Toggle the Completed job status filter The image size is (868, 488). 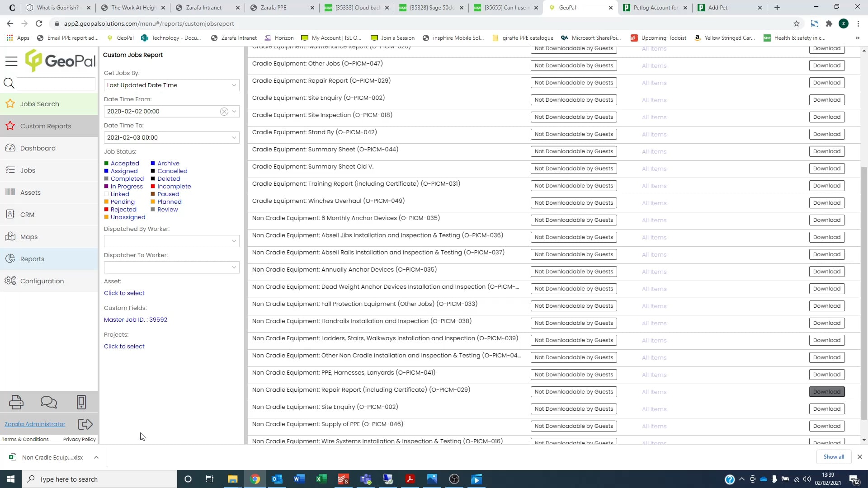[127, 179]
